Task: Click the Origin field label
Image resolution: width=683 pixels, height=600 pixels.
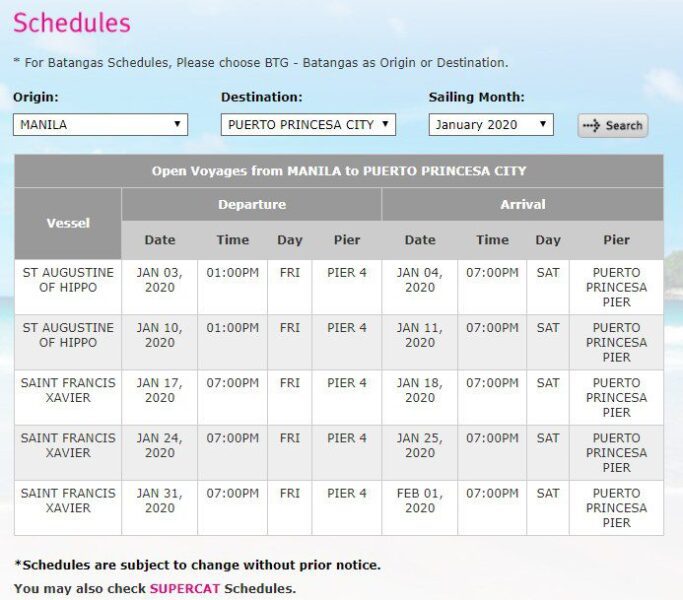Action: point(36,97)
